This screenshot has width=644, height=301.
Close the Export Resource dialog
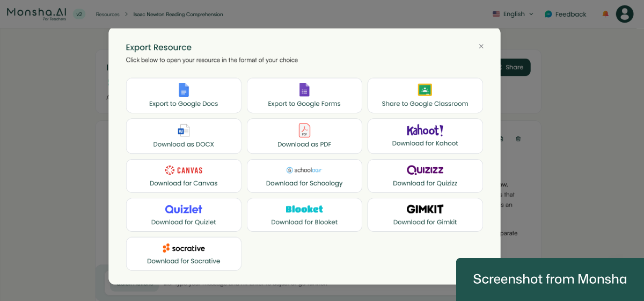click(x=481, y=46)
